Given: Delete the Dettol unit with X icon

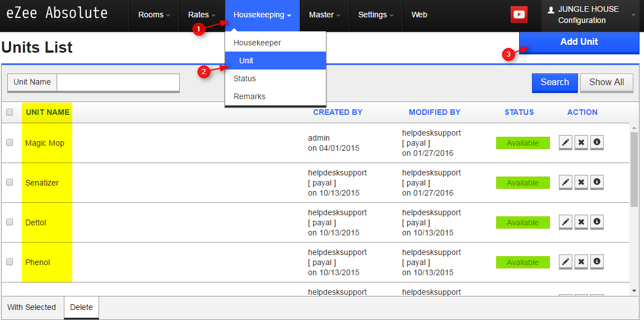Looking at the screenshot, I should click(x=581, y=222).
